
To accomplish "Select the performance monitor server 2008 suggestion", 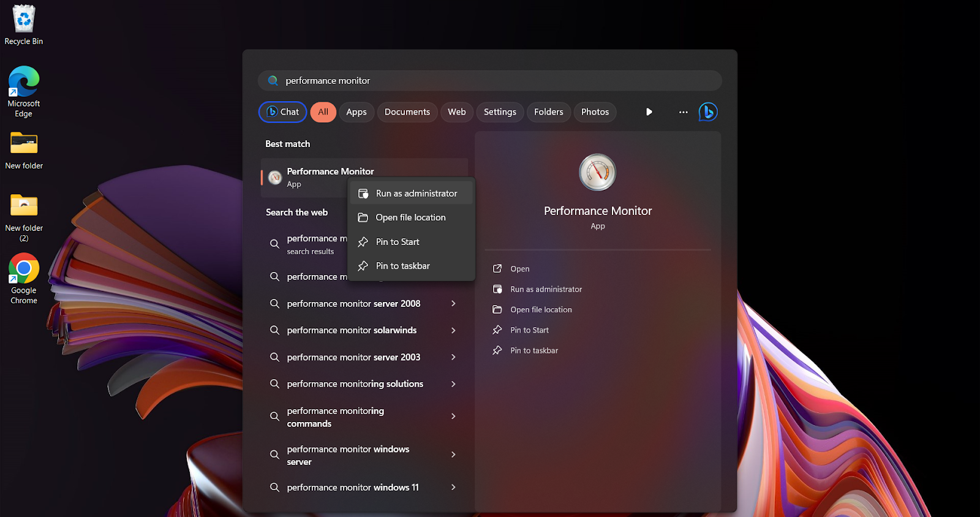I will 364,304.
